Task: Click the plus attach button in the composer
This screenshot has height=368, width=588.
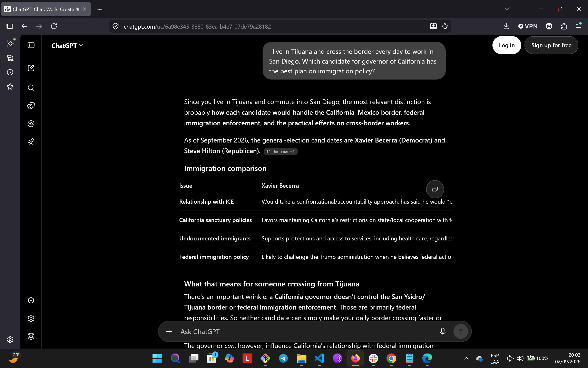Action: [x=169, y=331]
